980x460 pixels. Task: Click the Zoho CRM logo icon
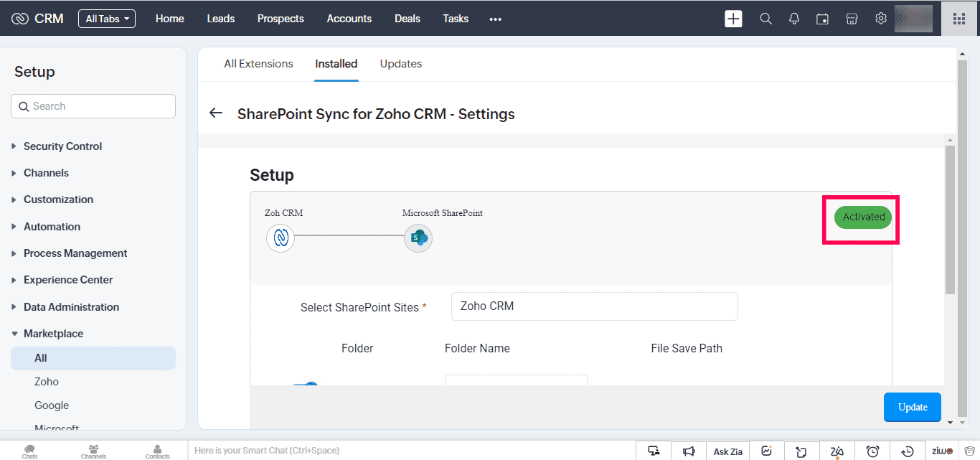click(x=20, y=19)
